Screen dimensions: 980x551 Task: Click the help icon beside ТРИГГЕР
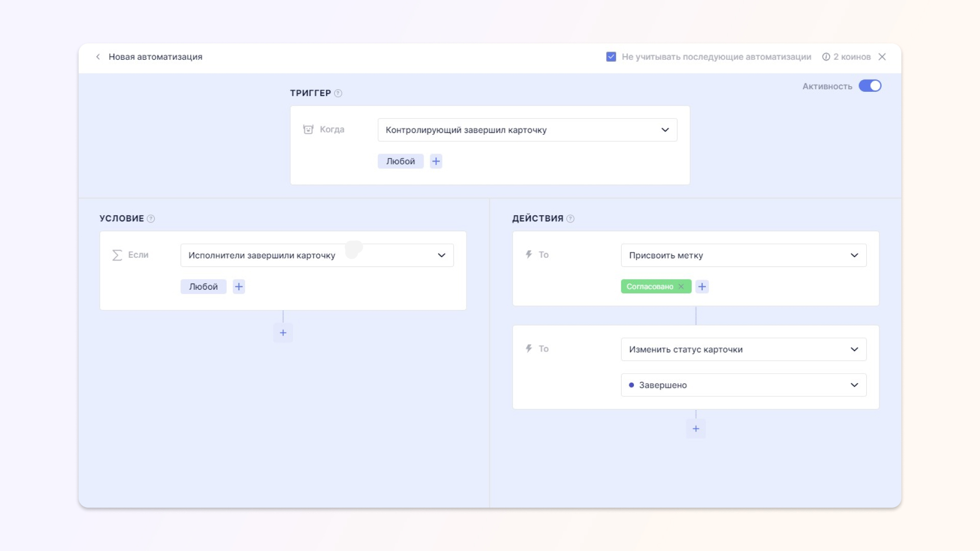[x=338, y=93]
